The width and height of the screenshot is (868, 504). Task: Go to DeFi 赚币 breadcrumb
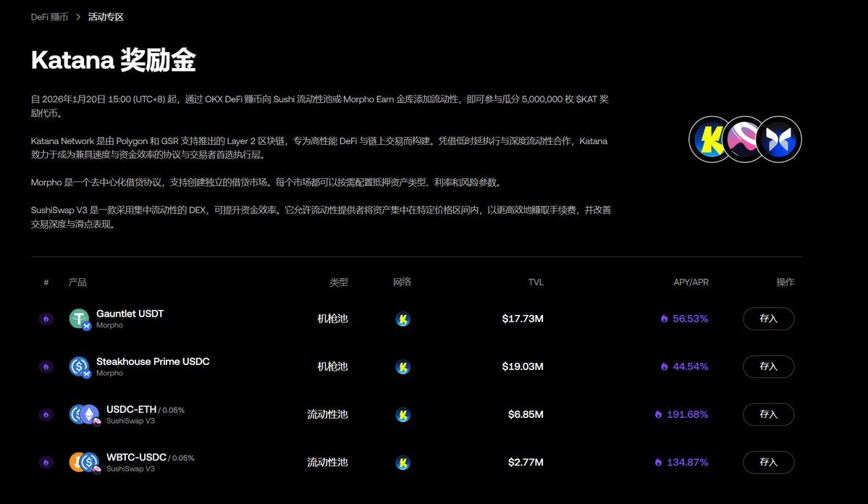coord(49,17)
